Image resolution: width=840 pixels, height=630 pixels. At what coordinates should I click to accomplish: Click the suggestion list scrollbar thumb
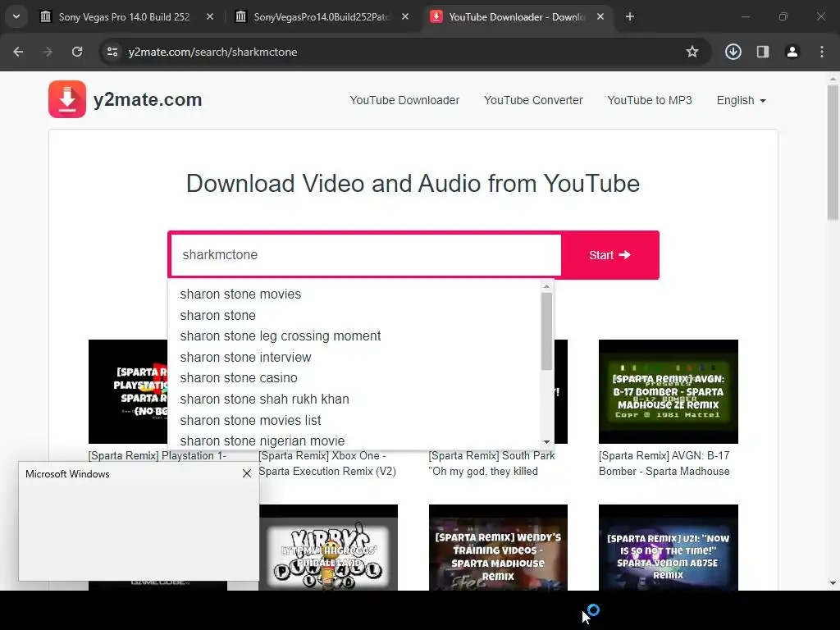coord(546,331)
